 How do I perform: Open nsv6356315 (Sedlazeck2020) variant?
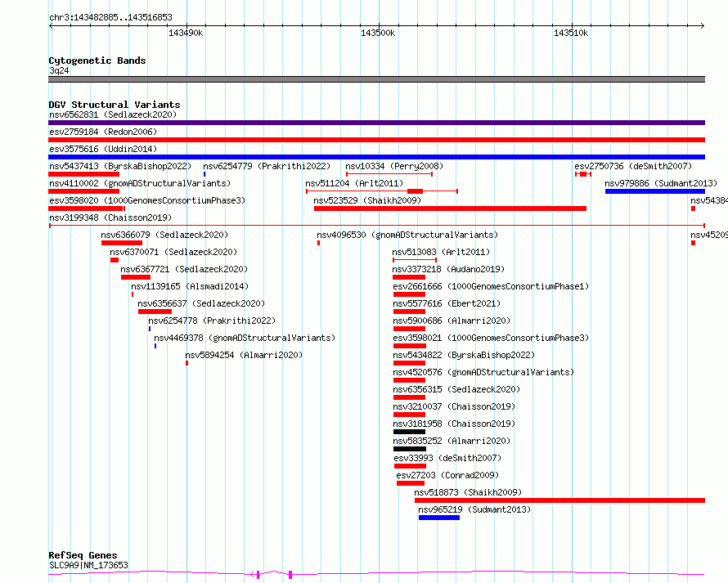pyautogui.click(x=456, y=389)
